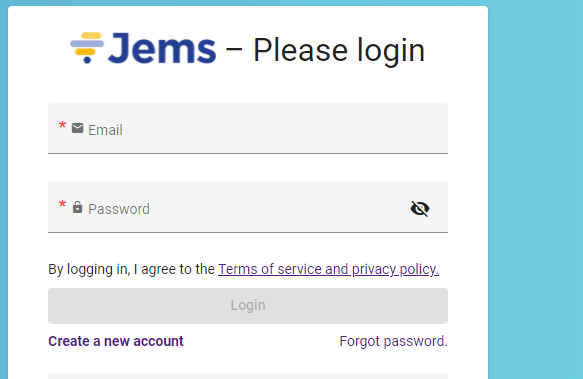
Task: Click the red asterisk beside Password
Action: (x=62, y=205)
